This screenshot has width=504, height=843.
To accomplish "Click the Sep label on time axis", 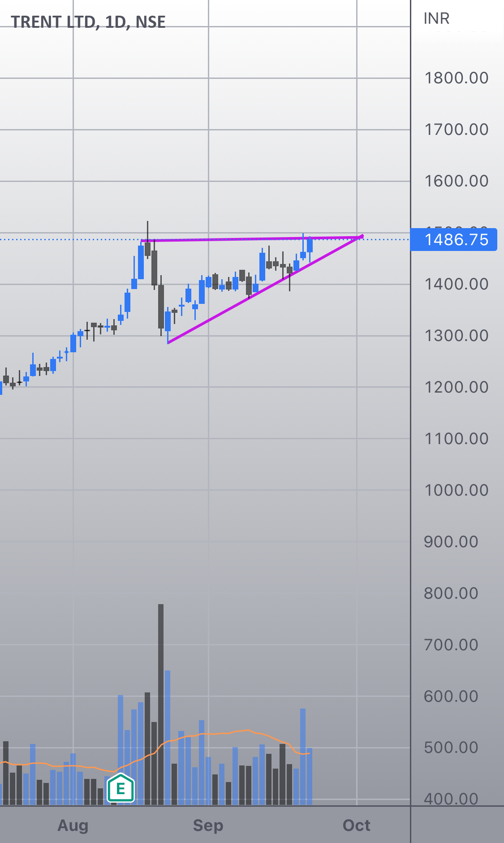I will (208, 825).
